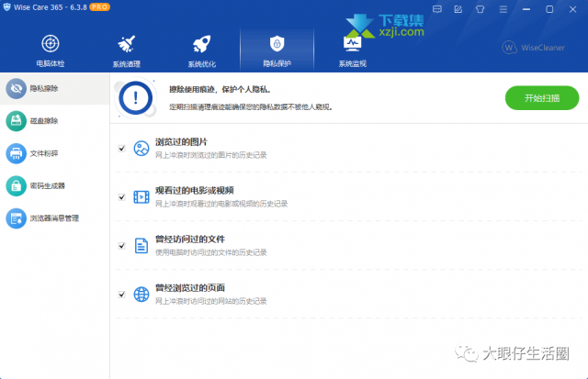The image size is (588, 379).
Task: Click 浏览器消息管理 sidebar label
Action: pos(54,218)
